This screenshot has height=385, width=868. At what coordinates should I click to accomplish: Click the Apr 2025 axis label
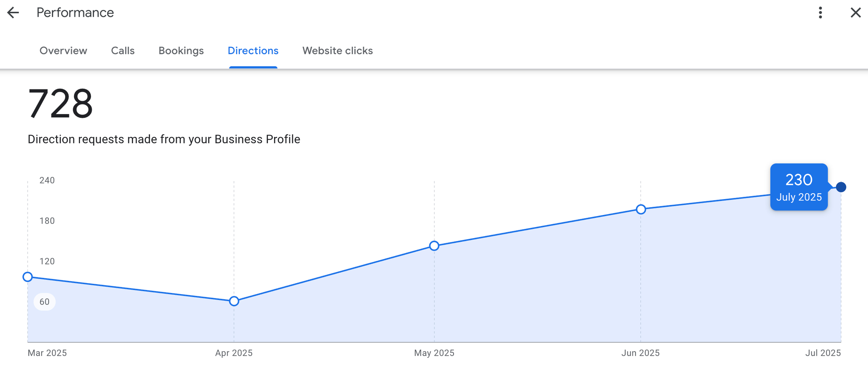[x=234, y=353]
